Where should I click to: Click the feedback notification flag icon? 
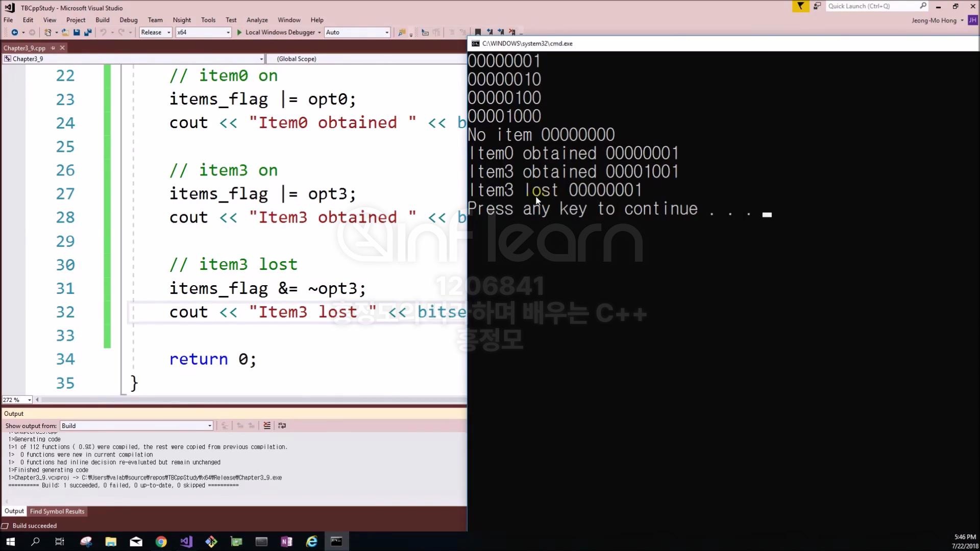[800, 6]
